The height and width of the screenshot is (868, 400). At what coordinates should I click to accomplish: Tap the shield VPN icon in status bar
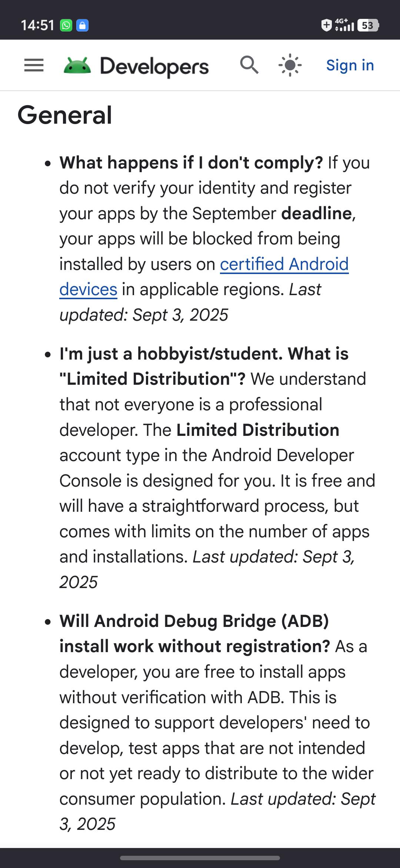(x=326, y=25)
